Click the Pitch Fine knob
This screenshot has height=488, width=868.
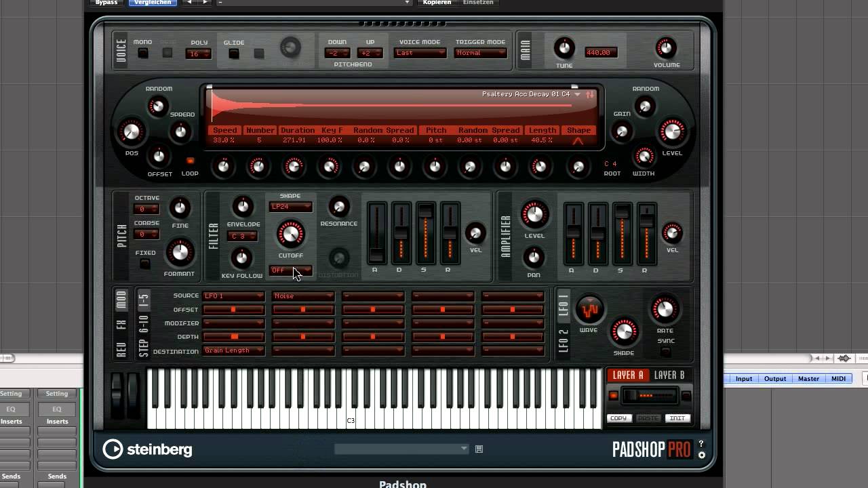click(x=180, y=207)
